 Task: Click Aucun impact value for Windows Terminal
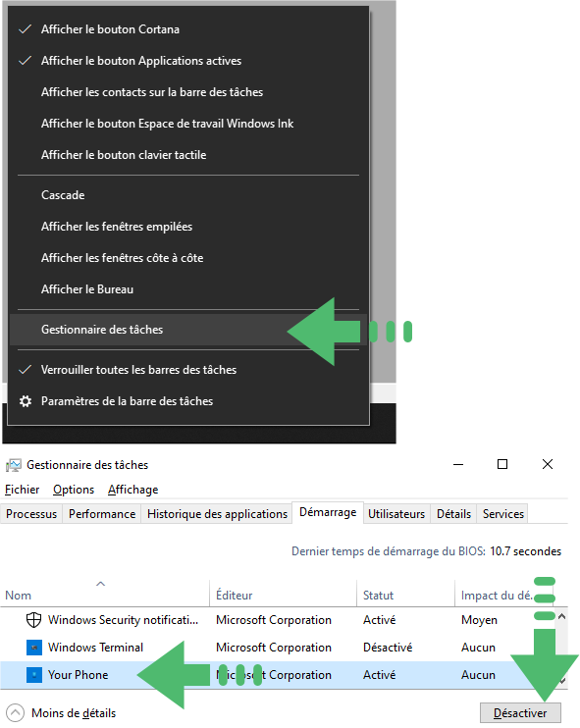[x=478, y=648]
